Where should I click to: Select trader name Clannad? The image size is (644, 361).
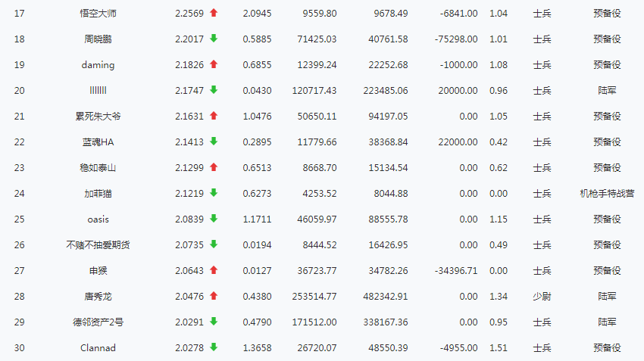point(98,348)
